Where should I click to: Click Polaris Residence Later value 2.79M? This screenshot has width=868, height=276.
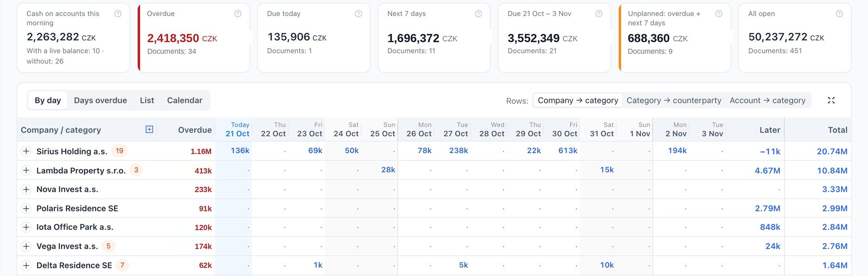(768, 209)
